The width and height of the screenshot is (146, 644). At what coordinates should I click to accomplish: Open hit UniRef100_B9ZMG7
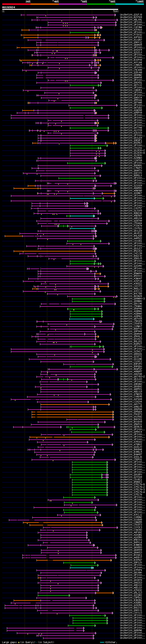pos(131,143)
